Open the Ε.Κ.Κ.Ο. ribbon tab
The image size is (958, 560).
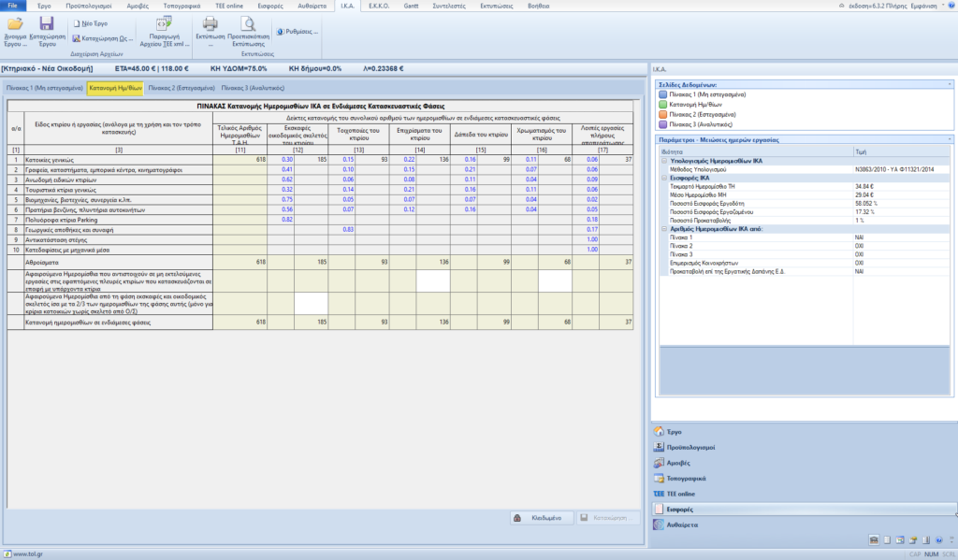point(378,6)
